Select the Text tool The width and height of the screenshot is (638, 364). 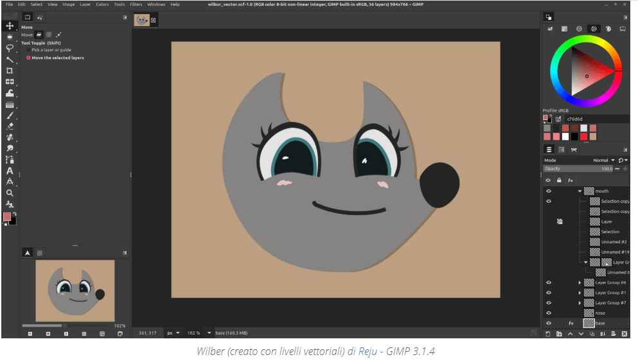point(10,171)
